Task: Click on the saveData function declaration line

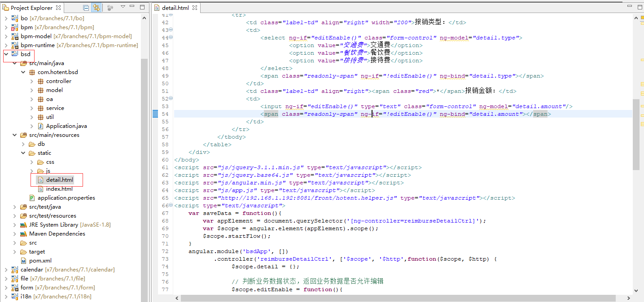Action: click(235, 213)
